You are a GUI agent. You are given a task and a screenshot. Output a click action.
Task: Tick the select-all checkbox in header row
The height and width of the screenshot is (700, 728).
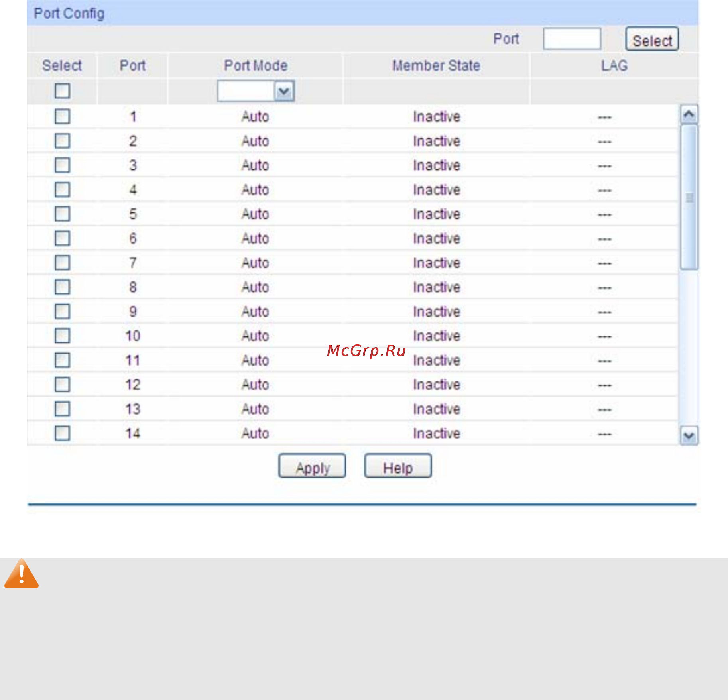[62, 91]
